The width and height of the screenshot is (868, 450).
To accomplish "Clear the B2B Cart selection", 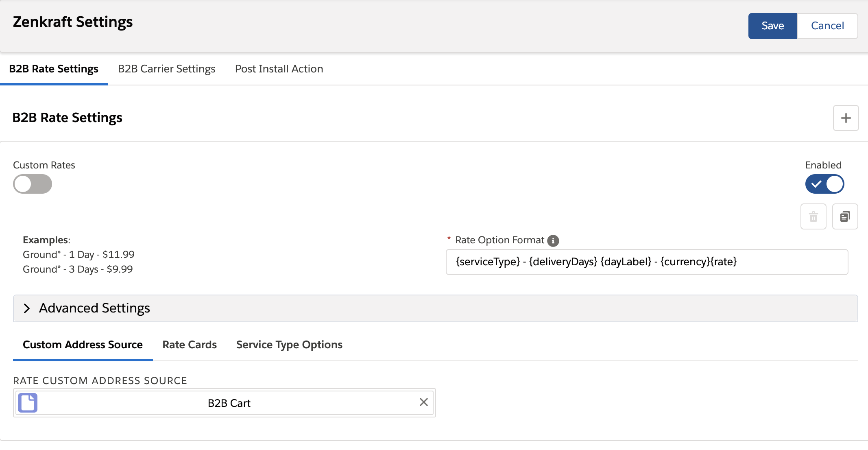I will (424, 402).
